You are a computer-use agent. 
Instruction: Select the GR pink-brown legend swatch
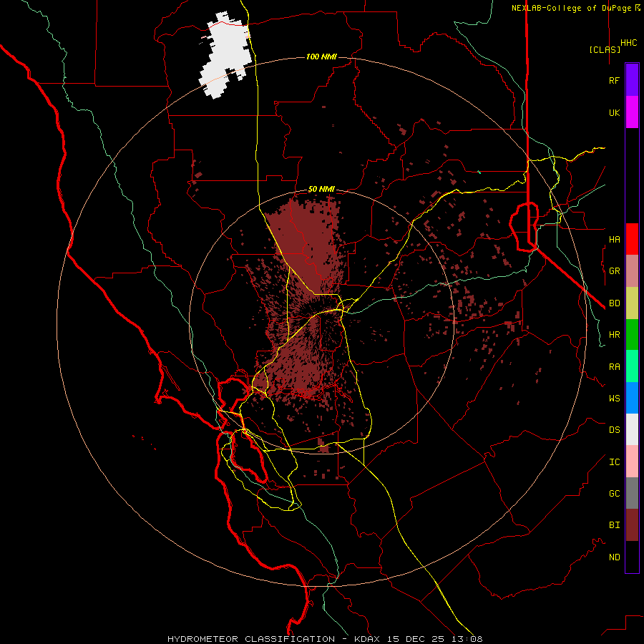pos(632,270)
